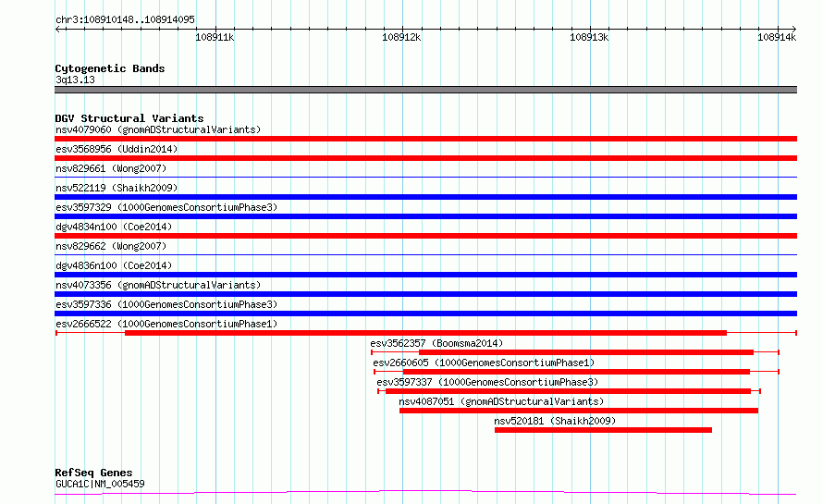Select the red bar under nsv520181
823x504 pixels.
pos(603,430)
